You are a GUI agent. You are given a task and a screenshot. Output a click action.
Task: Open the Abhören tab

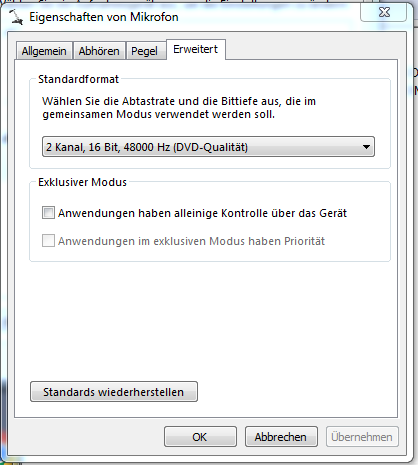click(x=99, y=51)
